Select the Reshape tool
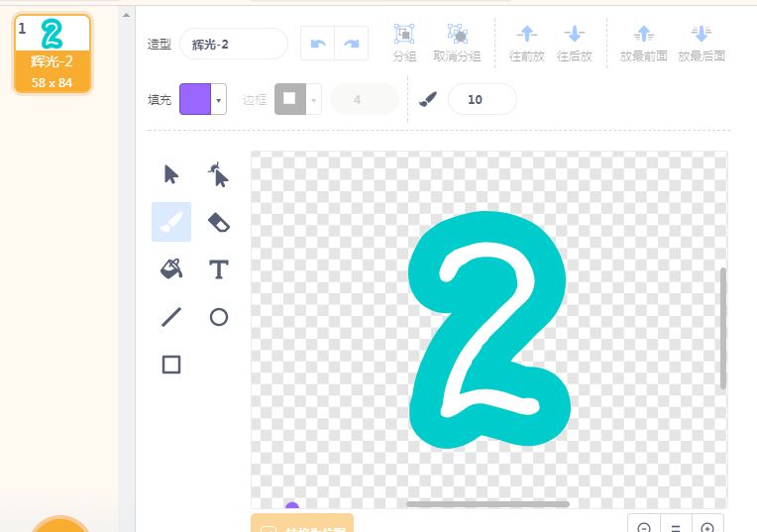Screen dimensions: 757x532 pyautogui.click(x=219, y=174)
